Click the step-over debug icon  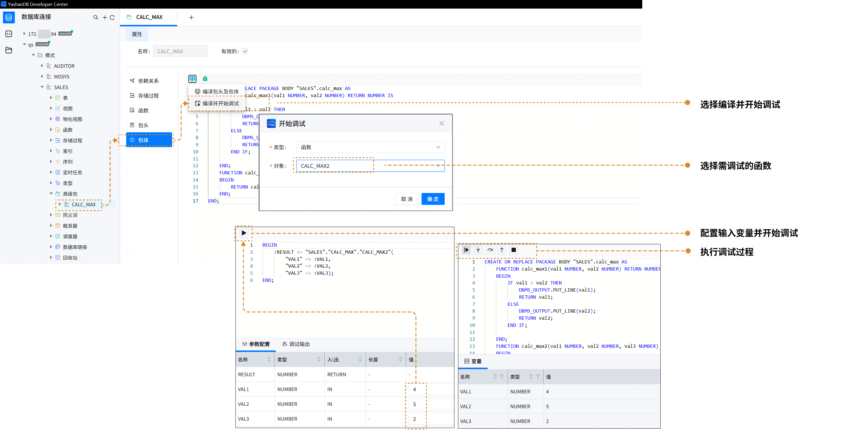490,250
